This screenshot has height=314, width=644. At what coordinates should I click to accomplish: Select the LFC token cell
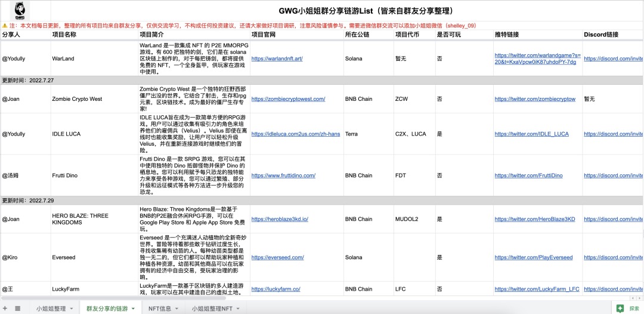pyautogui.click(x=414, y=289)
